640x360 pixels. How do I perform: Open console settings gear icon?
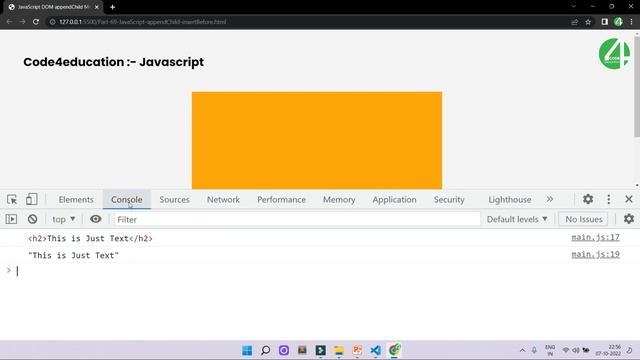point(629,219)
